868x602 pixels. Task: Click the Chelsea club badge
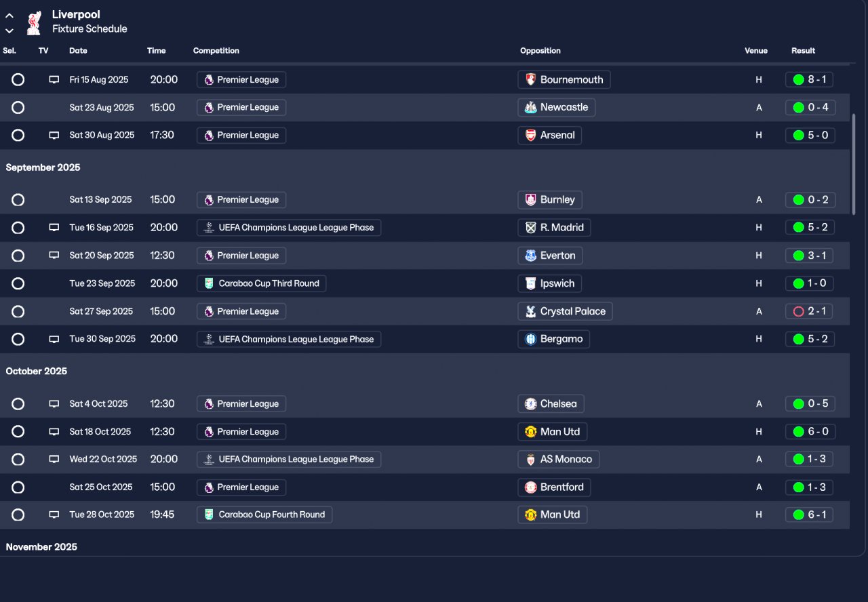click(531, 404)
